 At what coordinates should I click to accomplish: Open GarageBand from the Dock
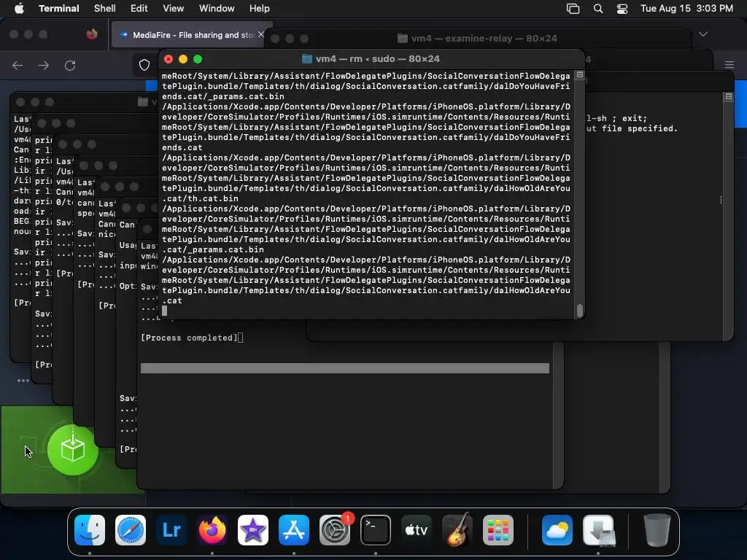coord(457,530)
